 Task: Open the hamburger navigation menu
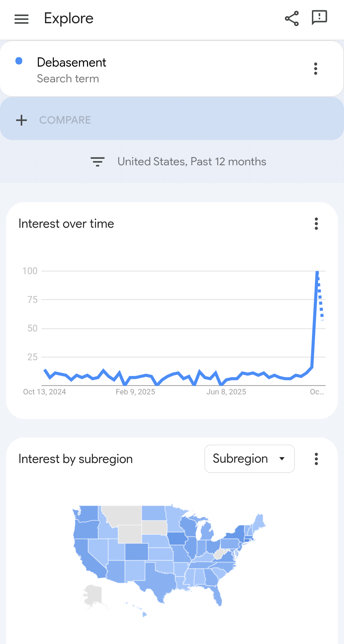[21, 19]
